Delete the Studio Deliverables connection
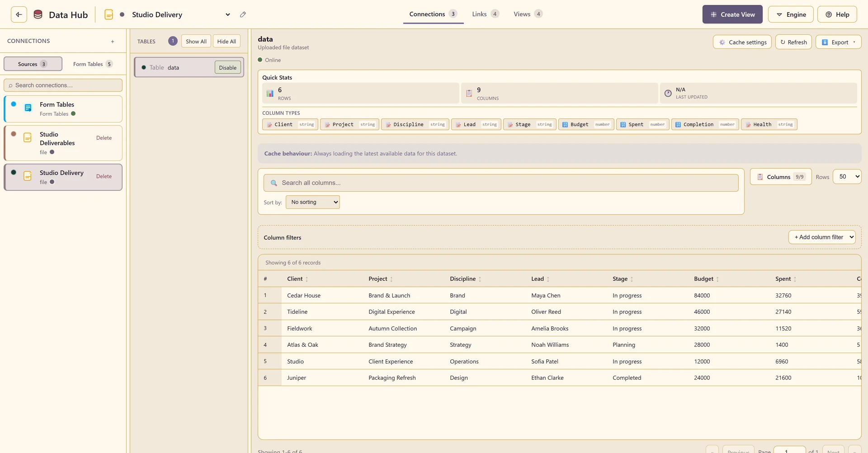Image resolution: width=868 pixels, height=453 pixels. 104,138
